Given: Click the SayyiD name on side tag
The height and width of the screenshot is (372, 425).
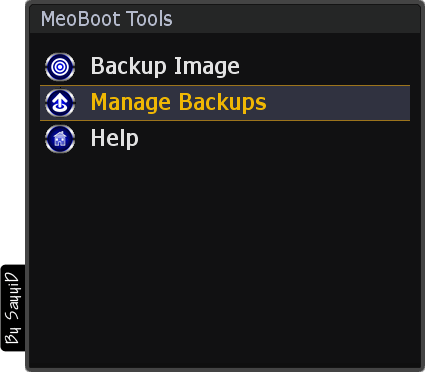Looking at the screenshot, I should [x=13, y=297].
